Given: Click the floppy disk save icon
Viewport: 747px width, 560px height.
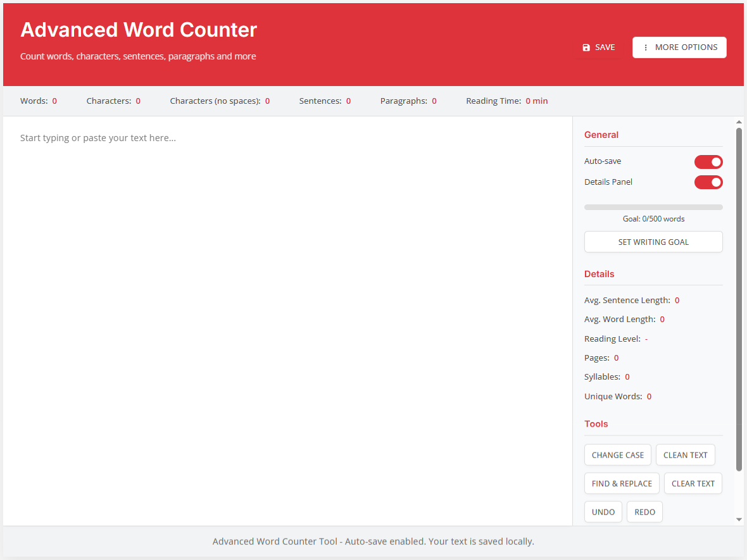Looking at the screenshot, I should pyautogui.click(x=586, y=47).
